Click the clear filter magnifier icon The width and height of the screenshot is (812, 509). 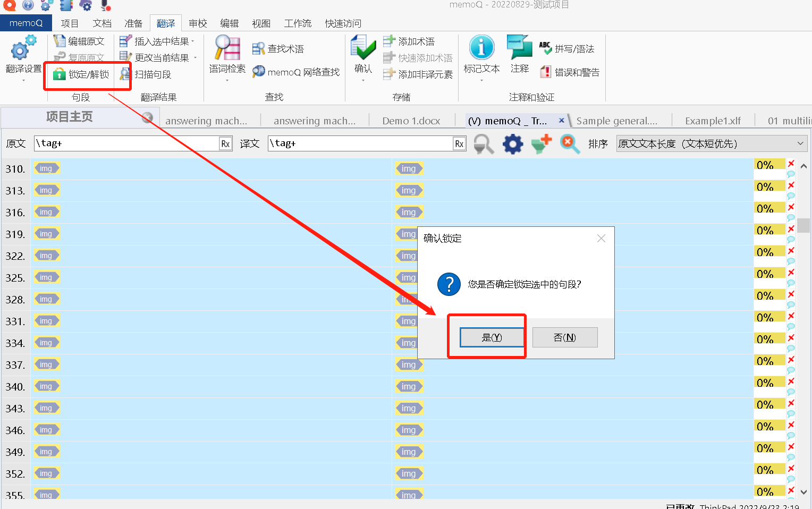pyautogui.click(x=570, y=143)
